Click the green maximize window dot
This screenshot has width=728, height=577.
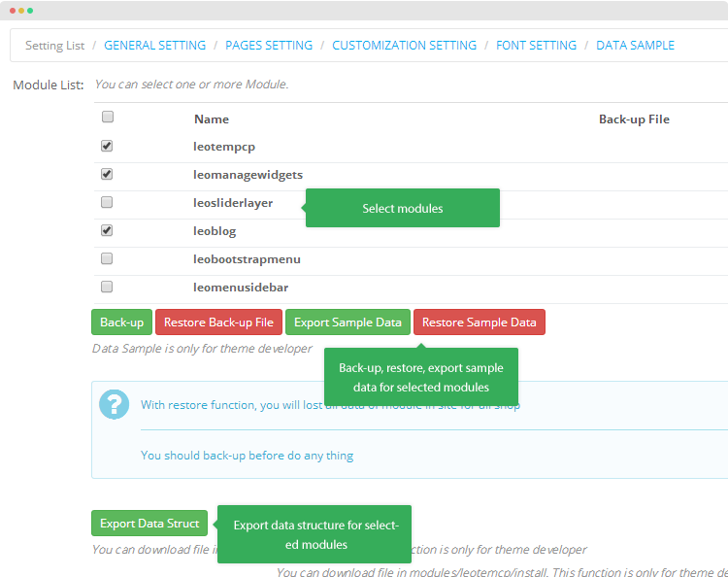tap(30, 11)
